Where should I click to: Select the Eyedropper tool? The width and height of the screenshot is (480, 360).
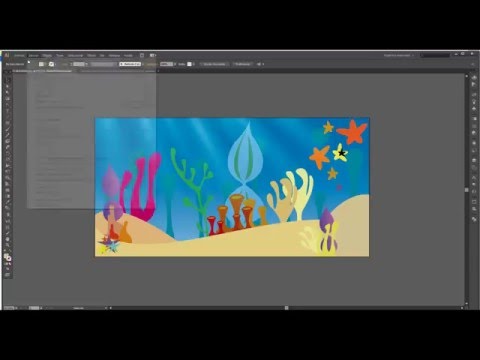pos(8,202)
